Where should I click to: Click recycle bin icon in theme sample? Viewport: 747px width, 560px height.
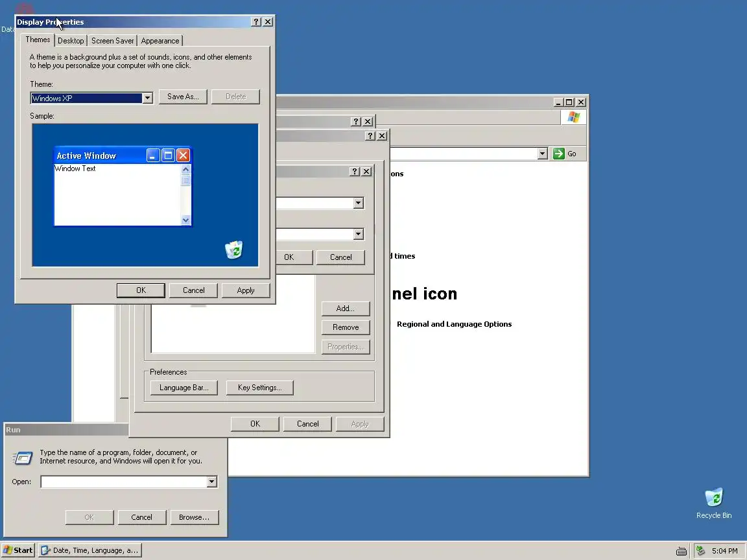234,250
